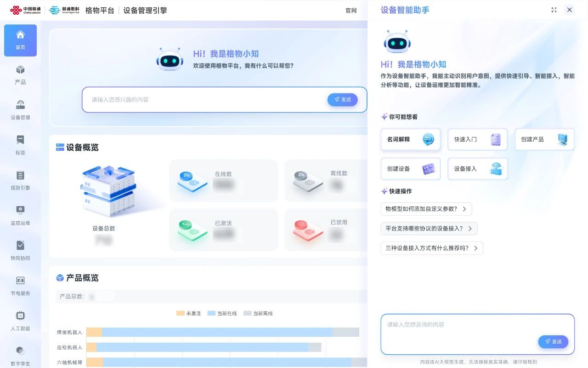Viewport: 588px width, 368px height.
Task: Open 规则引擎 from the sidebar
Action: 20,180
